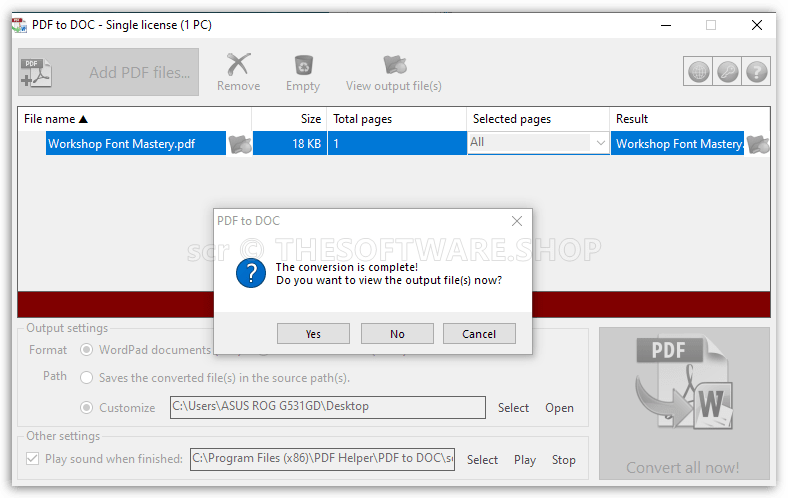Cancel the conversion complete dialog
The height and width of the screenshot is (498, 788).
(479, 334)
